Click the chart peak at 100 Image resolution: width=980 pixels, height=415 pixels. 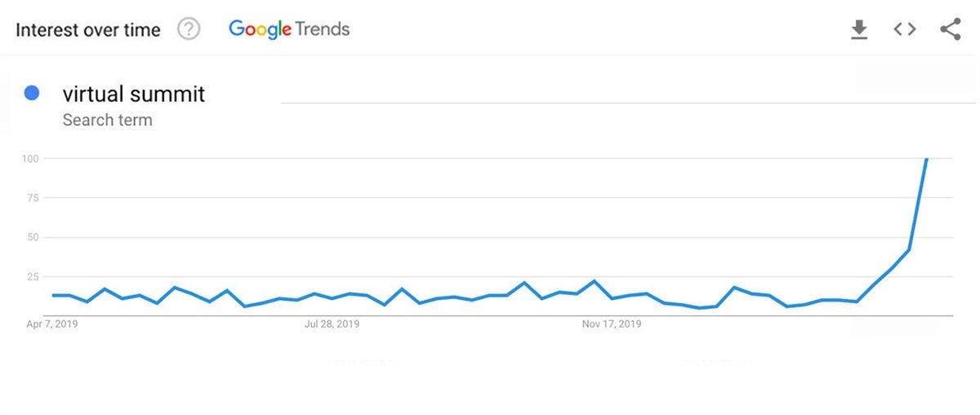(926, 158)
